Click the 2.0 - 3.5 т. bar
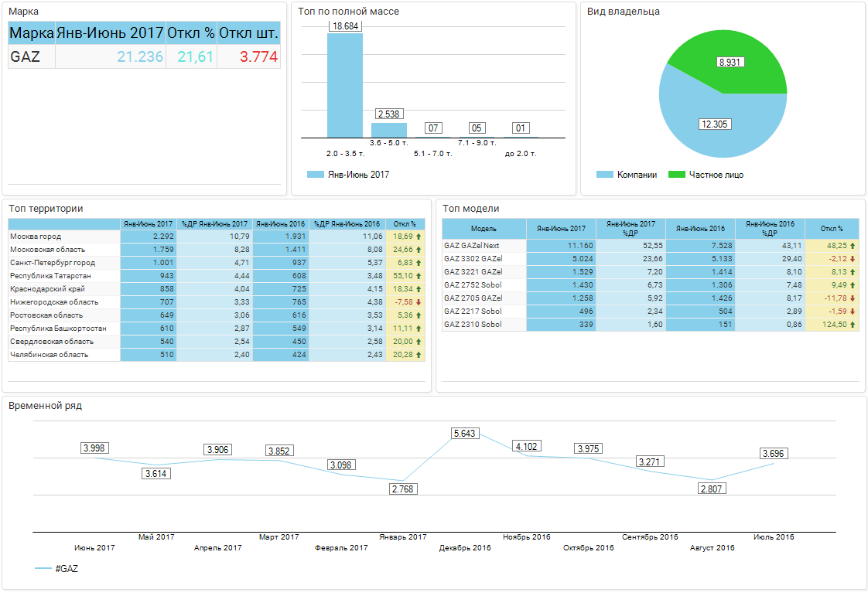The height and width of the screenshot is (613, 868). (x=344, y=85)
